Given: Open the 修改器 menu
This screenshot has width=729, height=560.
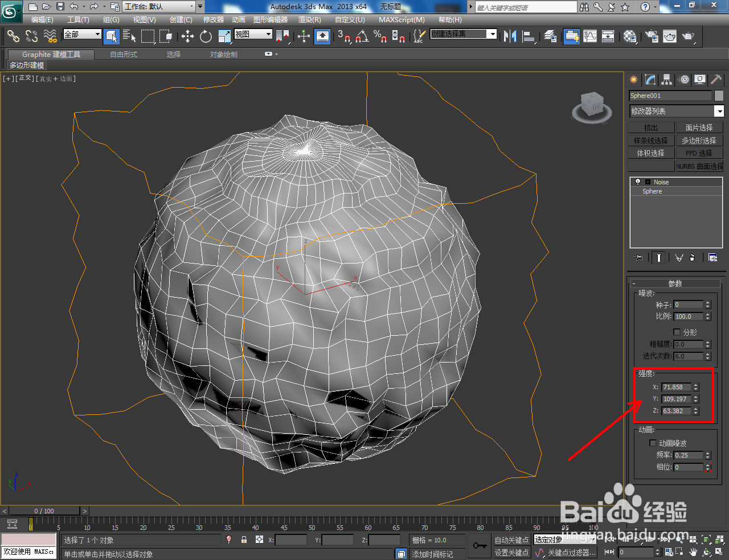Looking at the screenshot, I should [214, 20].
